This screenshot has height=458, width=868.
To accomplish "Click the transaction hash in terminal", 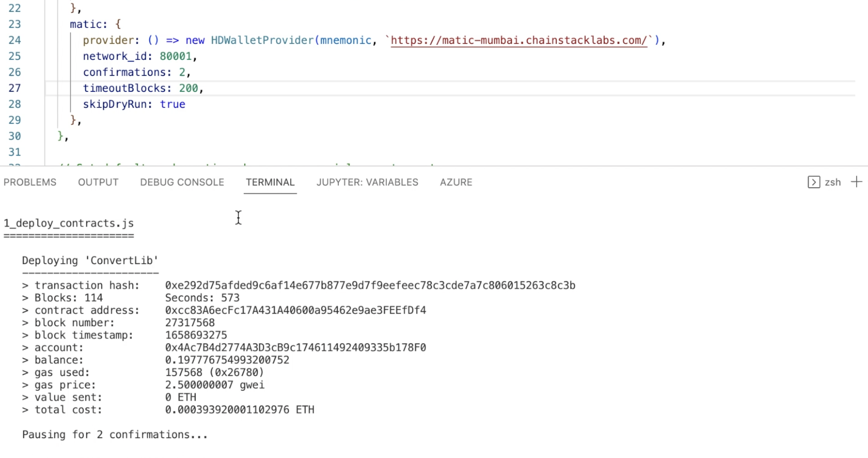I will click(370, 285).
